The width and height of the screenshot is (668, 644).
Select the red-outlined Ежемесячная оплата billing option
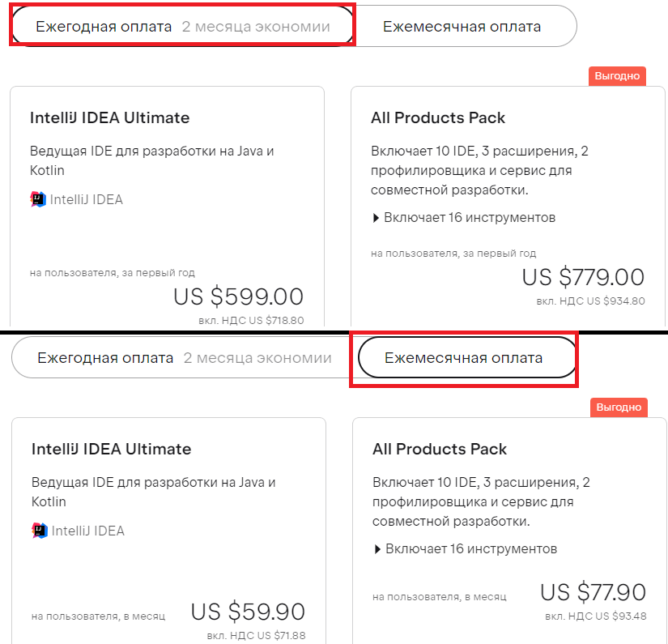point(463,358)
